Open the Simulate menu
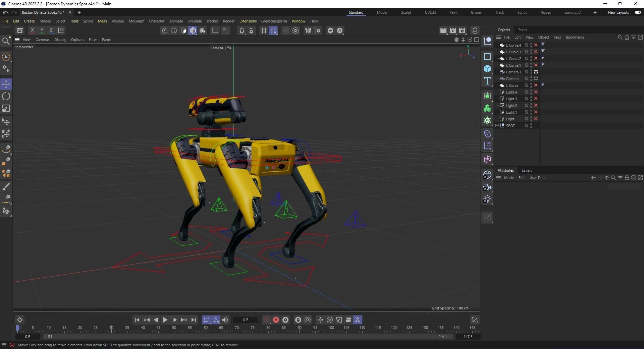Viewport: 644px width, 349px height. click(195, 21)
